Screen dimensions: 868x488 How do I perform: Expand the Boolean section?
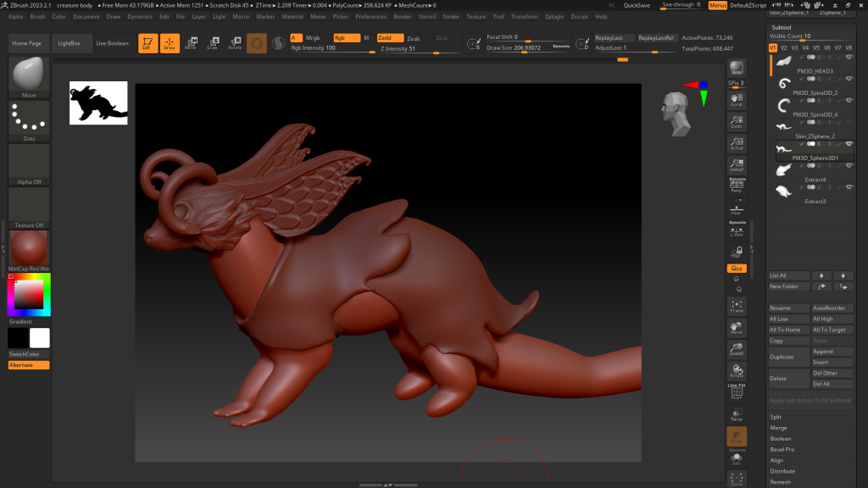[x=781, y=439]
